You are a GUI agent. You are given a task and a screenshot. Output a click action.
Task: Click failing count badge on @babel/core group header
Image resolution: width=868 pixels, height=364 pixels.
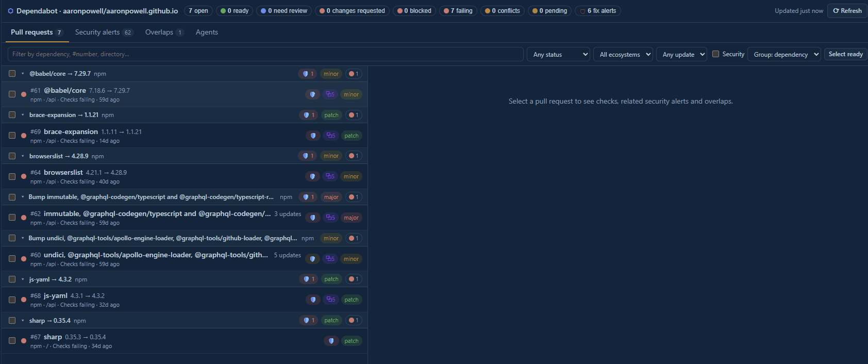(354, 74)
